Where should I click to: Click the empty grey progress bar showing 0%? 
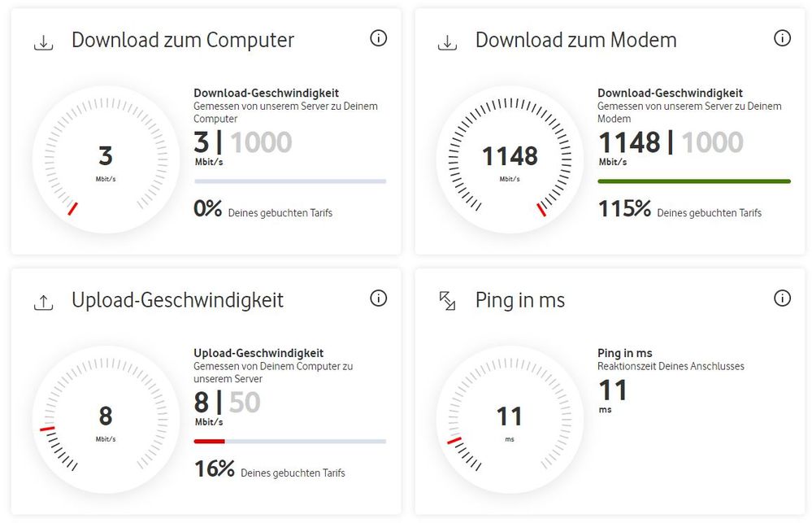coord(289,180)
